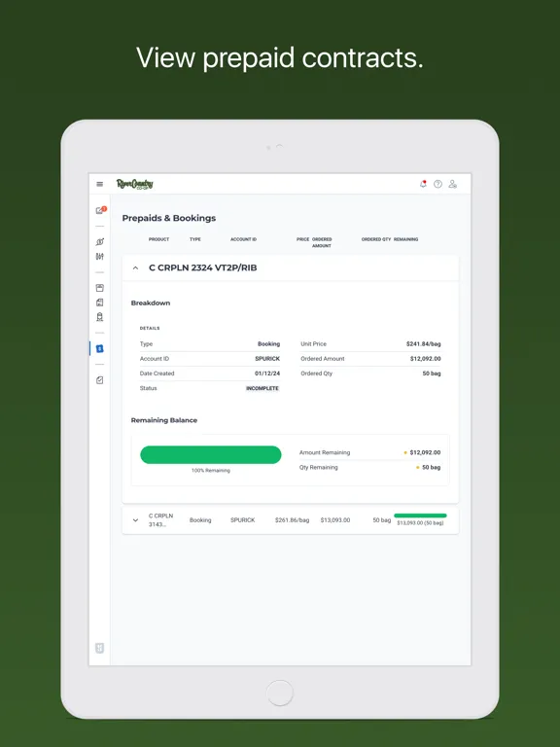The height and width of the screenshot is (747, 560).
Task: Open the sidebar grain silo icon
Action: tap(99, 317)
